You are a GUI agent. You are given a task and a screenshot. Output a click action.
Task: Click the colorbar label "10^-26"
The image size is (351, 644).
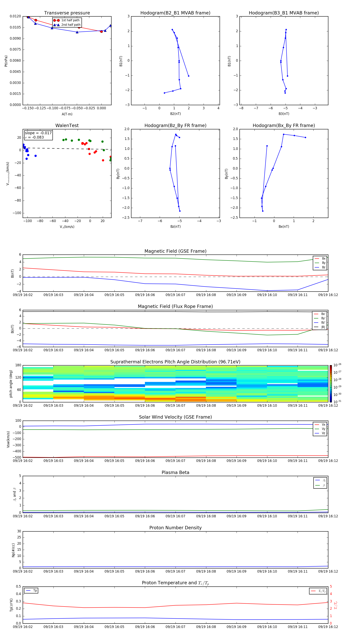coord(337,365)
